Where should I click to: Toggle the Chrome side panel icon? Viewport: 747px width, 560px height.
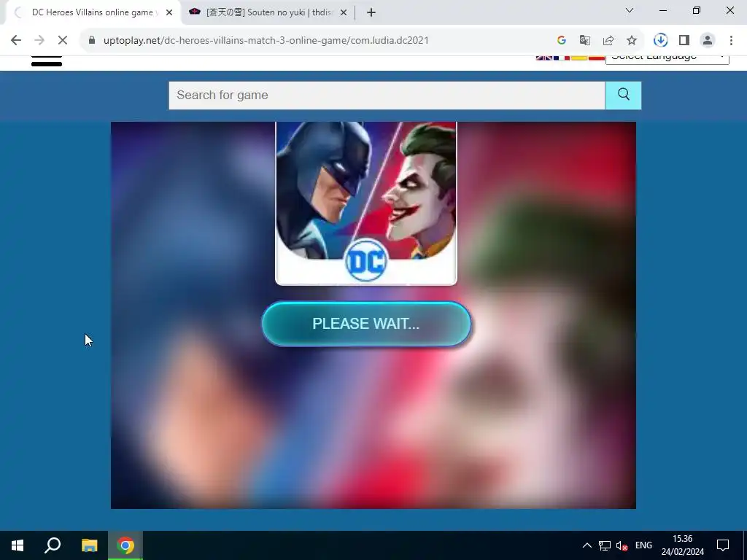[x=684, y=41]
